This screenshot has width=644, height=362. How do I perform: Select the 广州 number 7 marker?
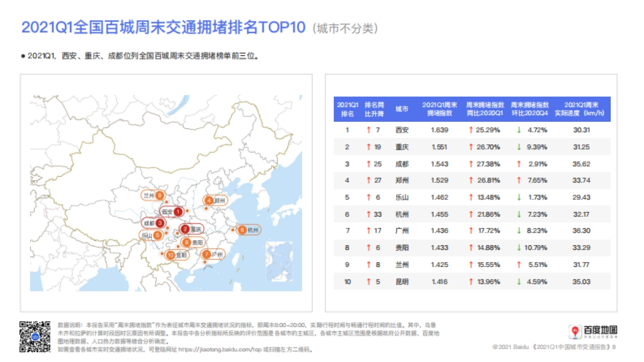pyautogui.click(x=207, y=254)
